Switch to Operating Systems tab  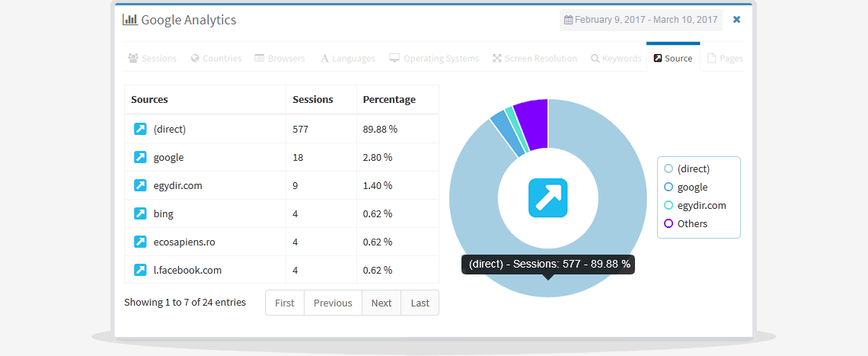(x=434, y=58)
